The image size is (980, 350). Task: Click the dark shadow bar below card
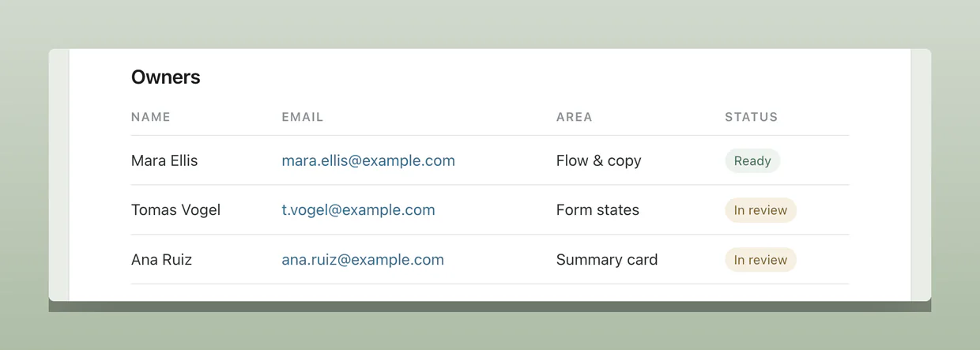[x=490, y=307]
